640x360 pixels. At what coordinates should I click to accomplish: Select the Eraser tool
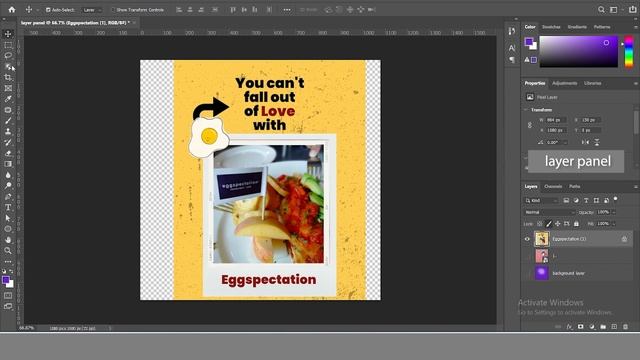click(x=8, y=153)
